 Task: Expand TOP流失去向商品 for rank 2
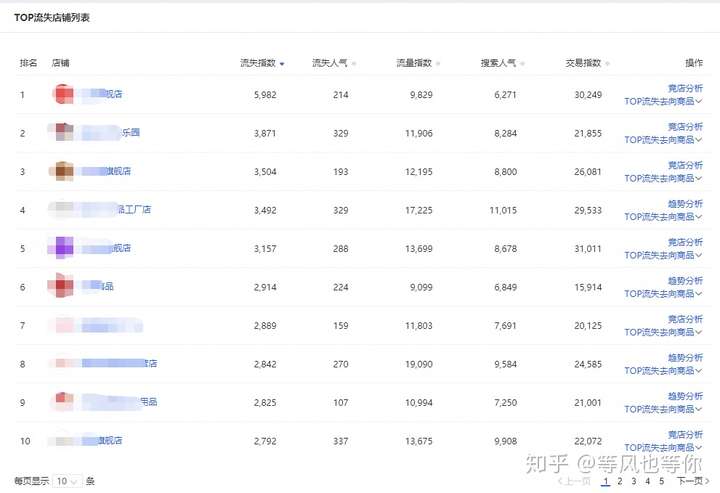tap(663, 140)
